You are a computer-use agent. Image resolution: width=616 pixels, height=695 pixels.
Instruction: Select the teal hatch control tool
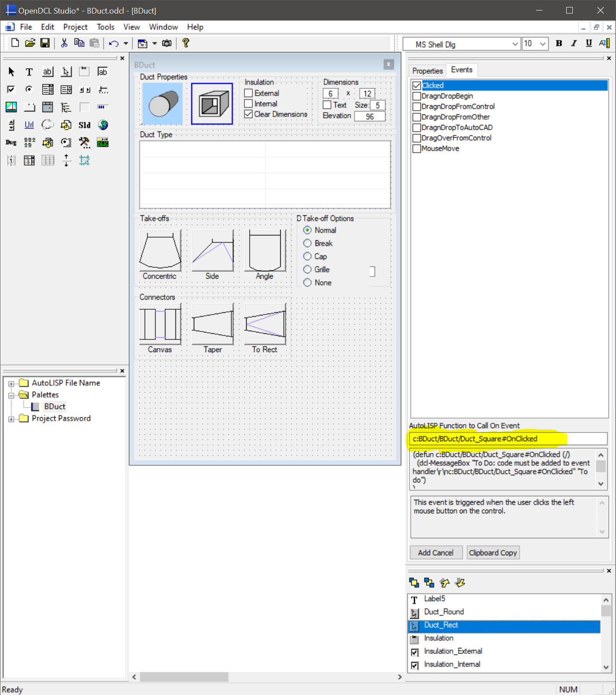pyautogui.click(x=84, y=160)
